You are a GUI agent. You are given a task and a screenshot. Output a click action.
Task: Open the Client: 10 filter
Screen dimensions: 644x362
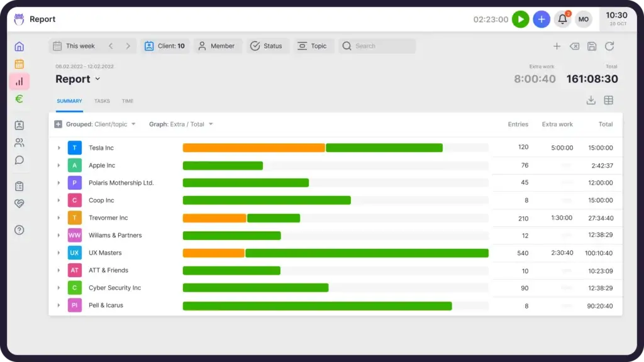tap(164, 46)
